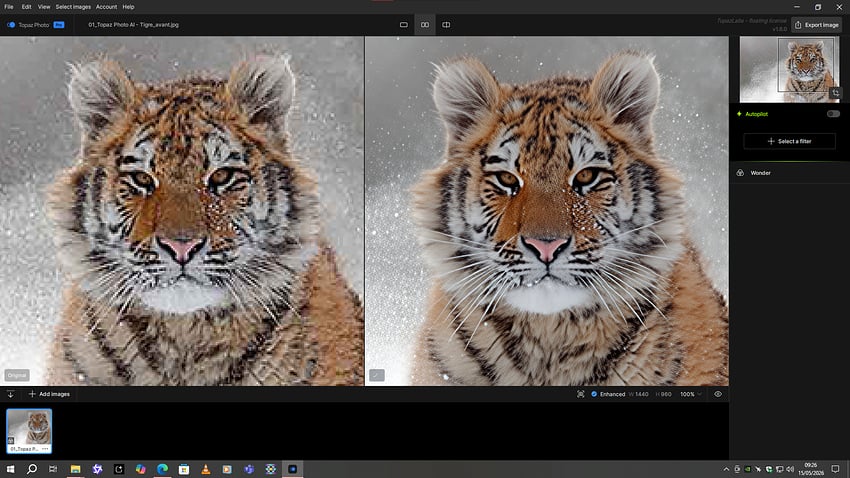Click the Topaz Photo logo icon
Screen dimensions: 850x478
coord(11,25)
